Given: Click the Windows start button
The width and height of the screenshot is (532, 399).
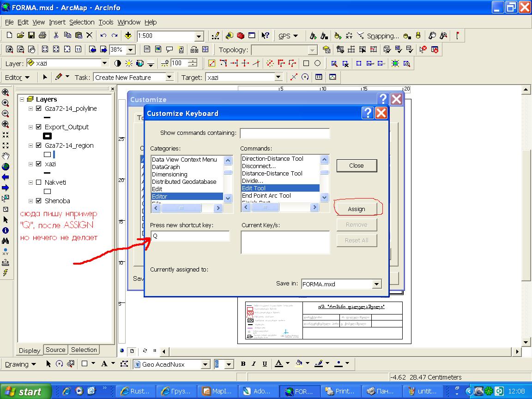Looking at the screenshot, I should (26, 391).
